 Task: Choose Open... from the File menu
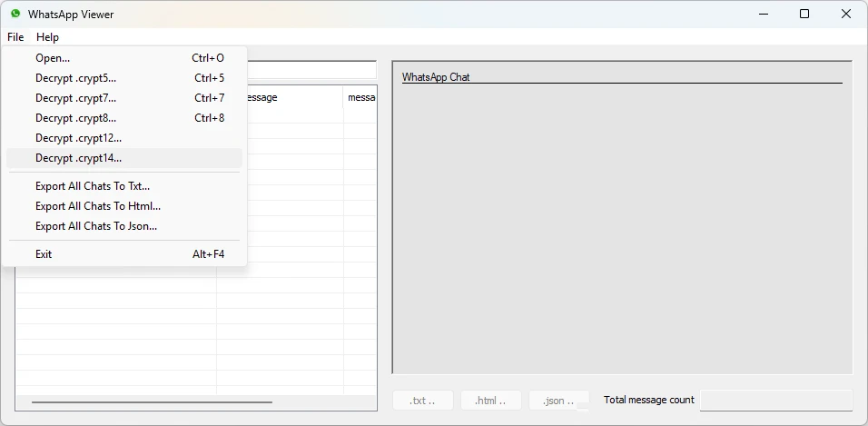(x=124, y=58)
